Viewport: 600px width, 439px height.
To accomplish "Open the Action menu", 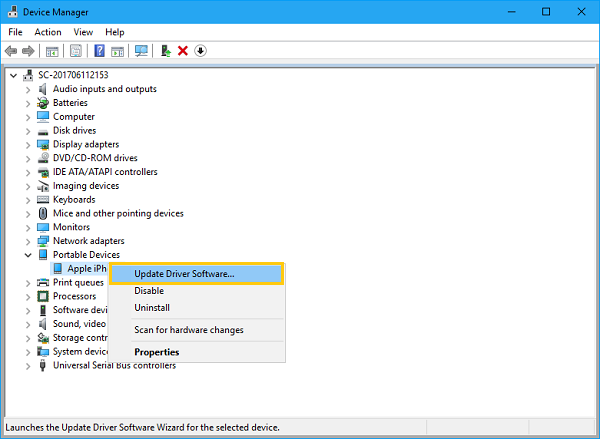I will tap(48, 32).
